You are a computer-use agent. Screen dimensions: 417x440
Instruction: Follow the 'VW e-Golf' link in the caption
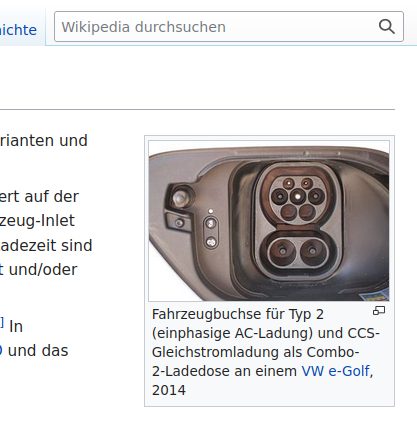(x=335, y=371)
